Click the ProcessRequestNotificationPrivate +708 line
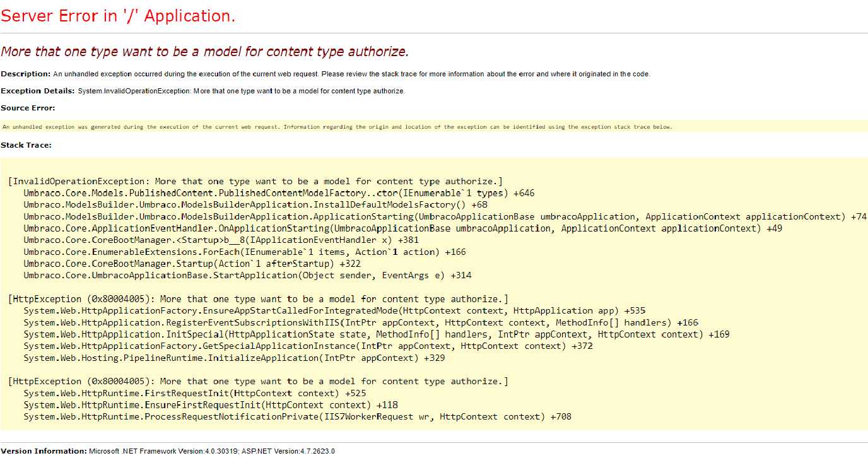Image resolution: width=868 pixels, height=458 pixels. tap(297, 416)
